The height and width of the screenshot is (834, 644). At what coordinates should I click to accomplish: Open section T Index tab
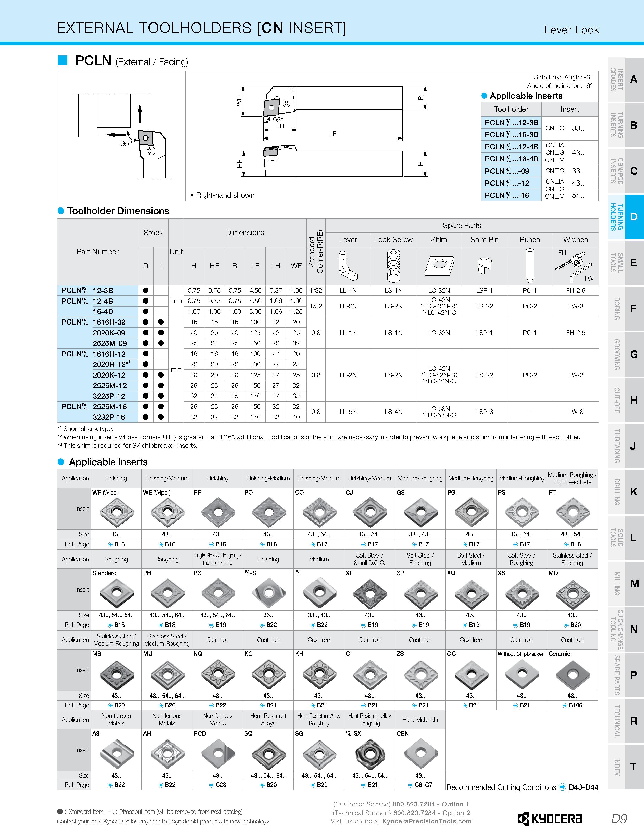point(626,767)
